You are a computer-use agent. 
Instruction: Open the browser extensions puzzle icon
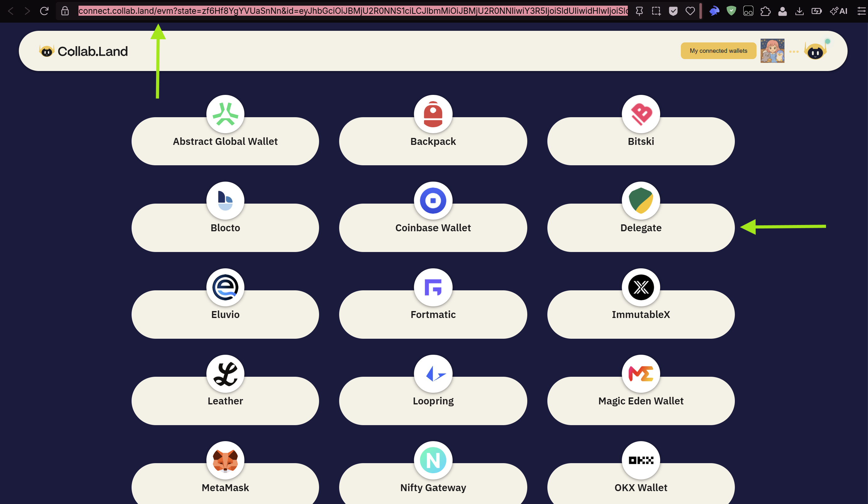(765, 11)
